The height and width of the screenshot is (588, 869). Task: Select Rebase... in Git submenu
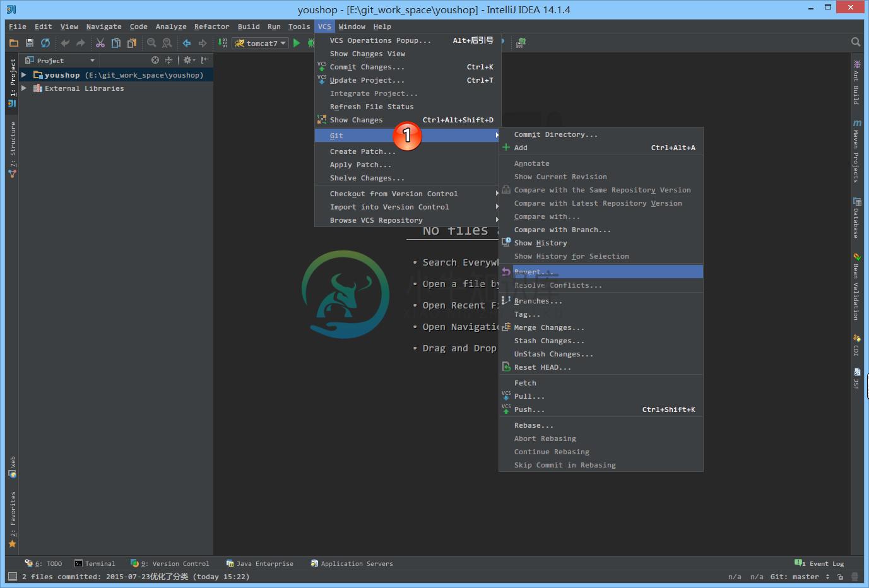[x=601, y=425]
